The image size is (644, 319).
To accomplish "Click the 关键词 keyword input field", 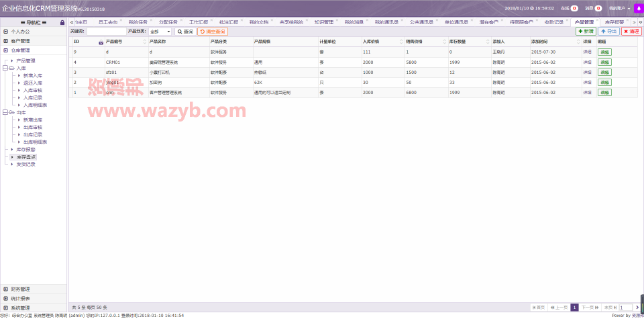I will pyautogui.click(x=107, y=32).
